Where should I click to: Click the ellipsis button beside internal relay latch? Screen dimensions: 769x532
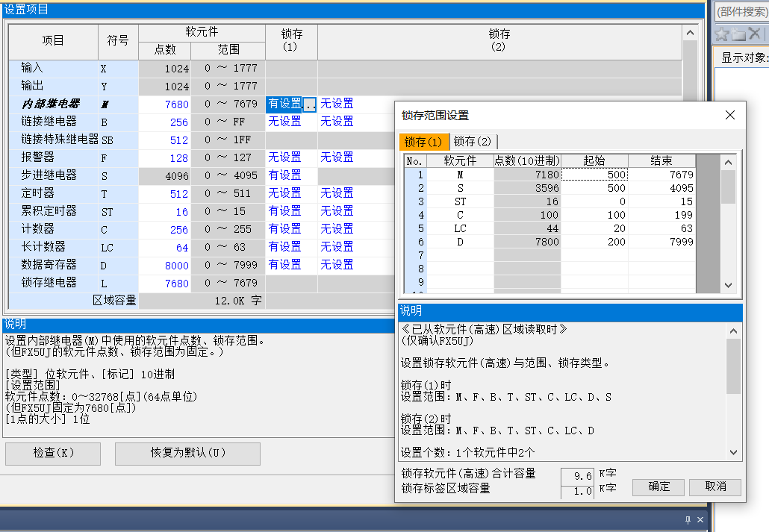310,104
